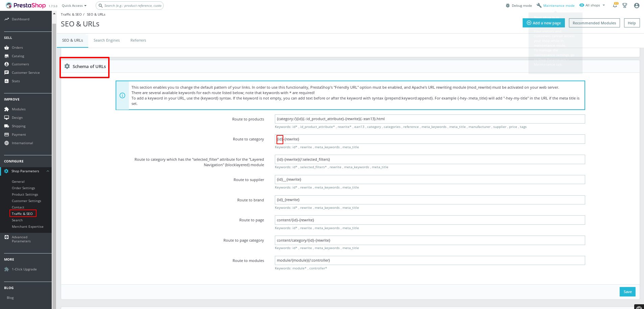The image size is (644, 309).
Task: Click the Stats chart icon
Action: tap(6, 81)
